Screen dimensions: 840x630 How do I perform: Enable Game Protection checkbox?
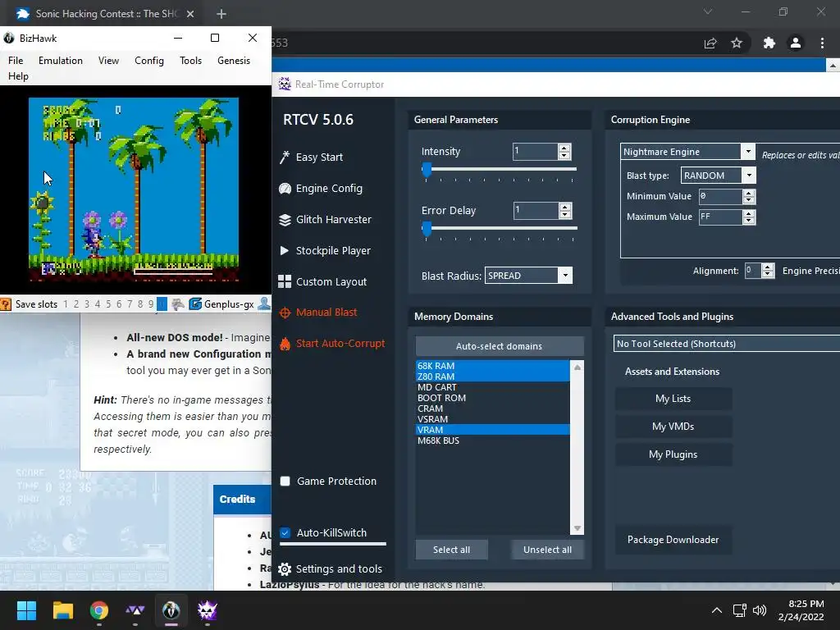(285, 481)
